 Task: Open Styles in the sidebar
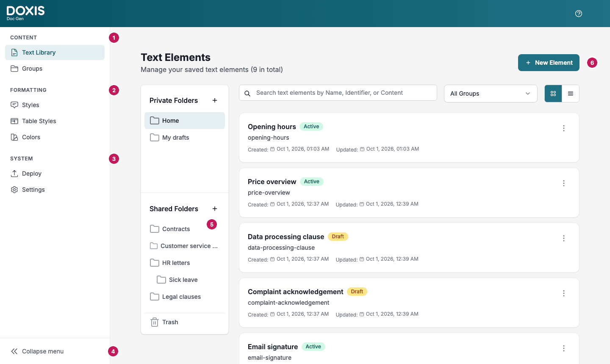55,105
